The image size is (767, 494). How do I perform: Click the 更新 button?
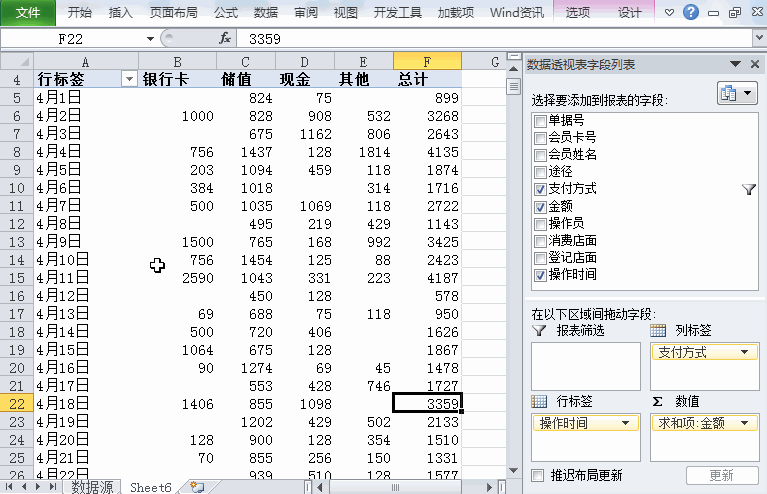722,475
